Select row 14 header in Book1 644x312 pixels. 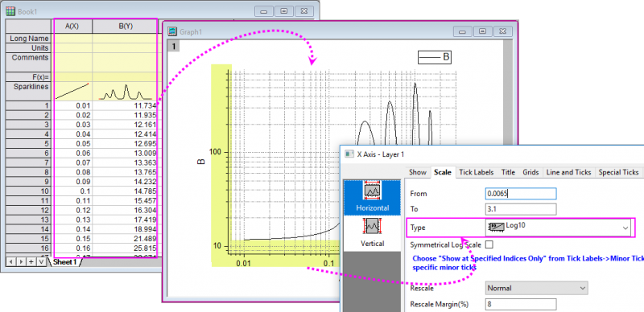(x=28, y=229)
